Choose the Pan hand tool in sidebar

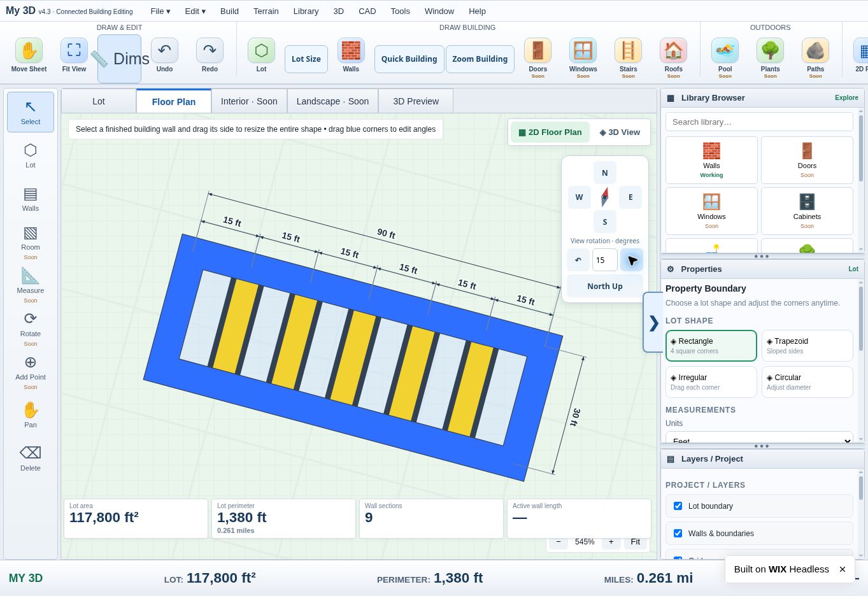tap(31, 415)
